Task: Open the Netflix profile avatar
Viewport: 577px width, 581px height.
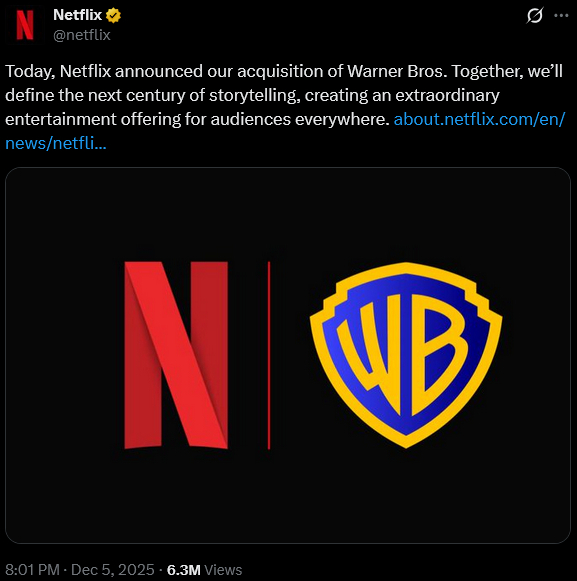Action: pos(25,25)
